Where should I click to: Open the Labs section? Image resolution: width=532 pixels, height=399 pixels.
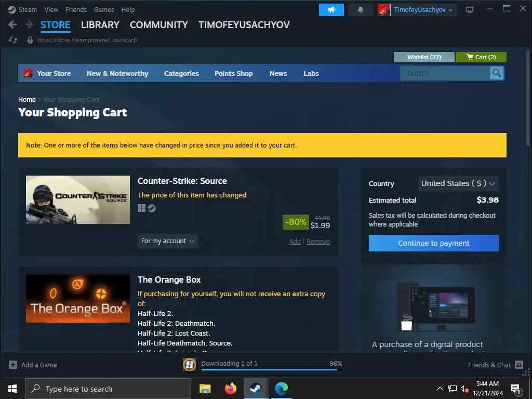coord(311,73)
